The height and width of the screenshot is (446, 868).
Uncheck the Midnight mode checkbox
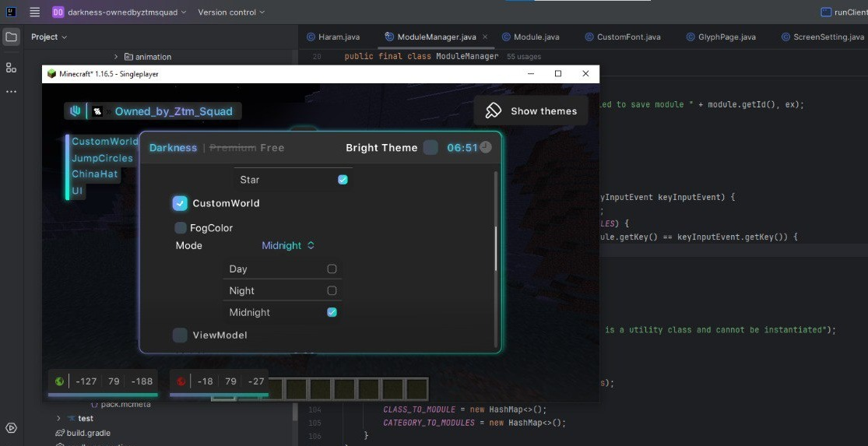point(332,312)
